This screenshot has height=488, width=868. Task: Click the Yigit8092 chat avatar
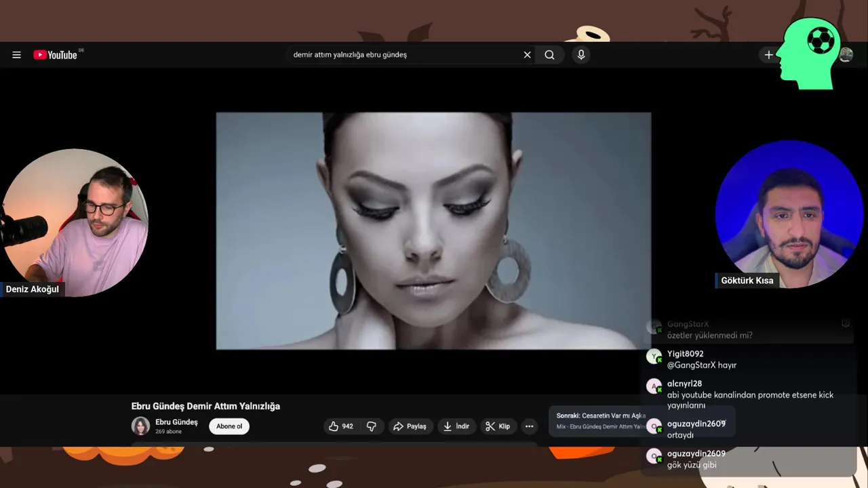click(654, 357)
